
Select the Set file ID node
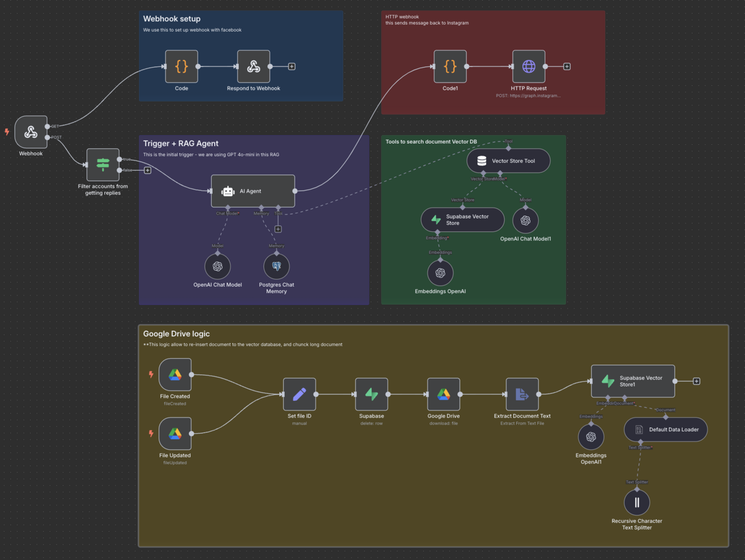pyautogui.click(x=299, y=395)
